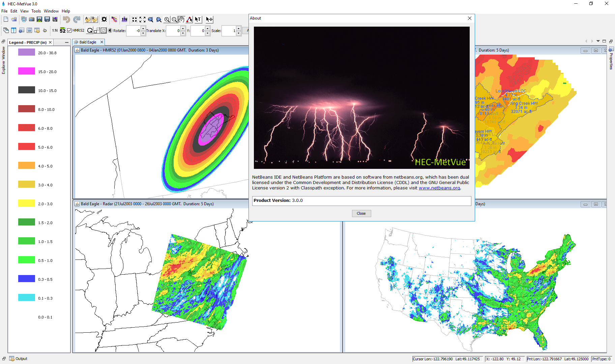The height and width of the screenshot is (364, 615).
Task: Click the outward expand arrows icon
Action: (143, 20)
